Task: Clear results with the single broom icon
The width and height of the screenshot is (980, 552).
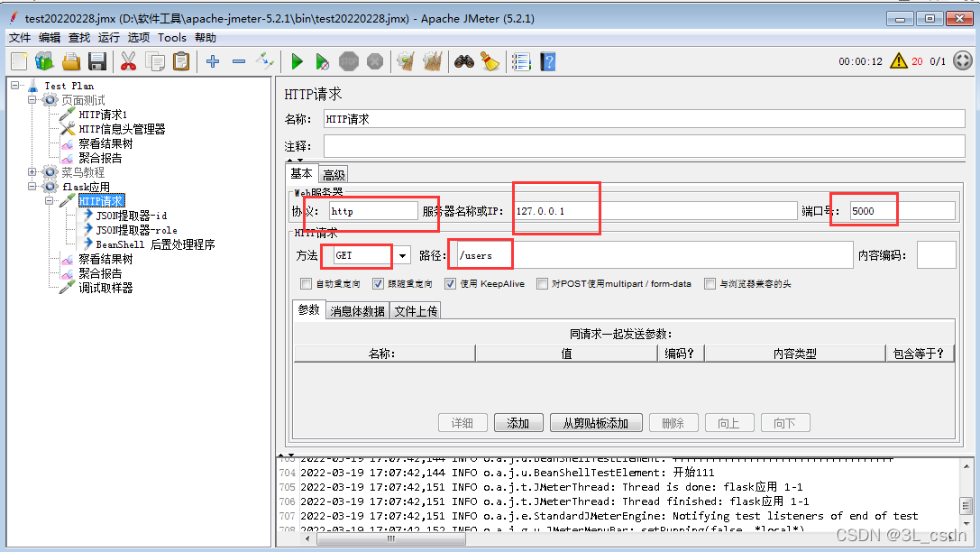Action: (x=406, y=61)
